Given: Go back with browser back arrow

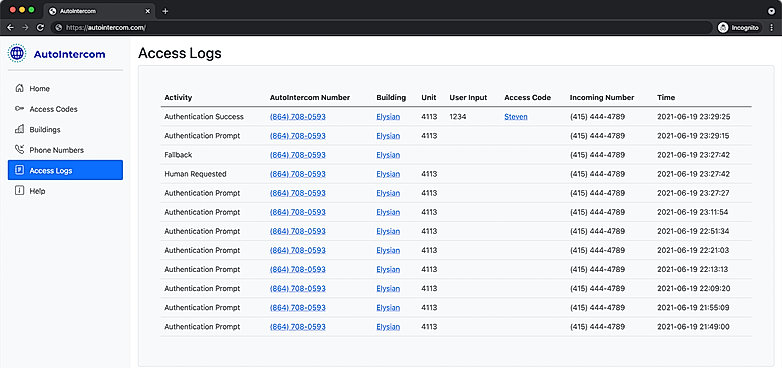Looking at the screenshot, I should tap(10, 28).
